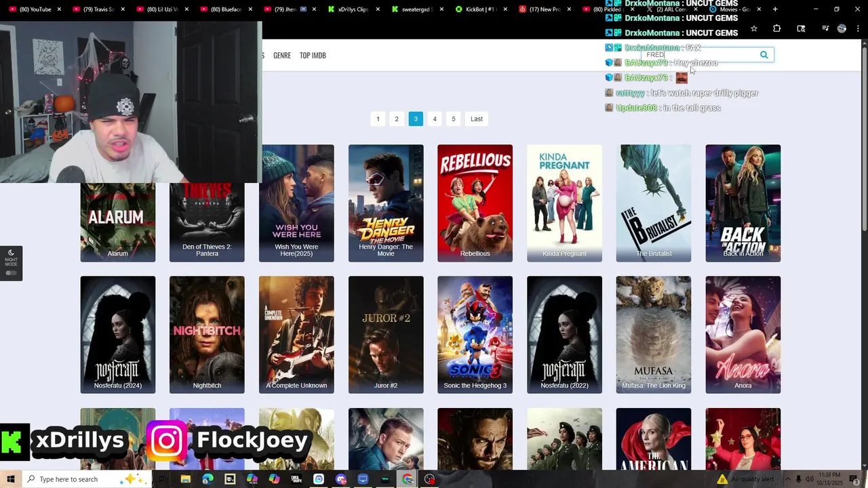The image size is (868, 488).
Task: Click the Windows Start button
Action: coord(11,479)
